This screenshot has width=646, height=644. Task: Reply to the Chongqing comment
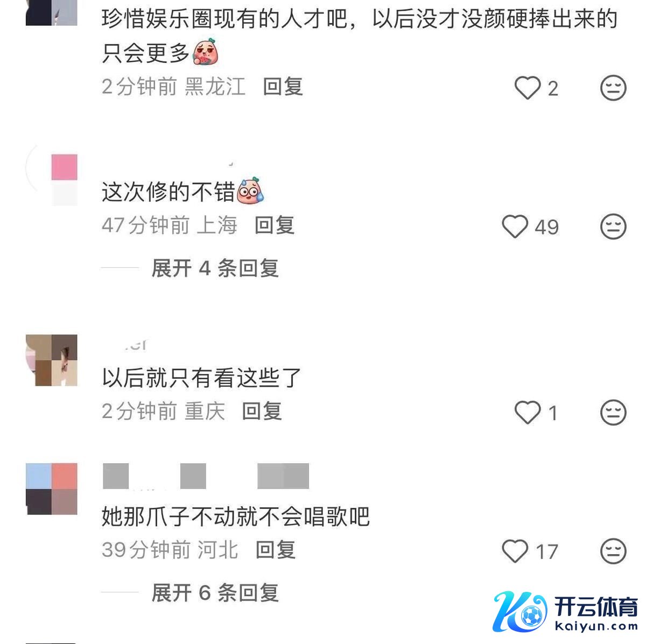click(x=262, y=412)
